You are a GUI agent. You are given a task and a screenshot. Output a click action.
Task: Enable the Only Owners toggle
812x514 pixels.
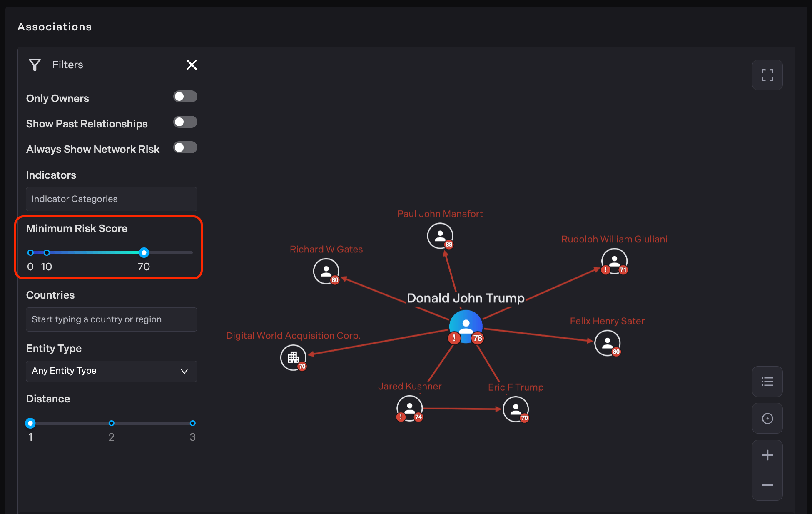click(x=185, y=97)
